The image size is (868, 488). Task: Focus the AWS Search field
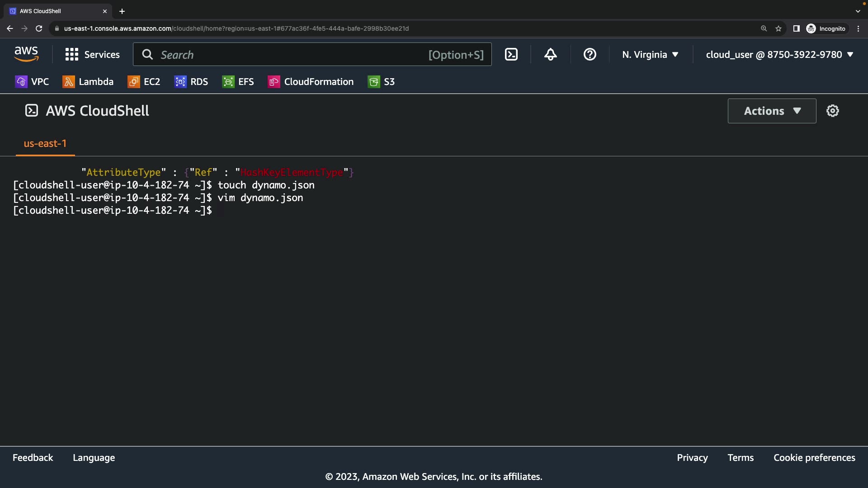coord(289,55)
